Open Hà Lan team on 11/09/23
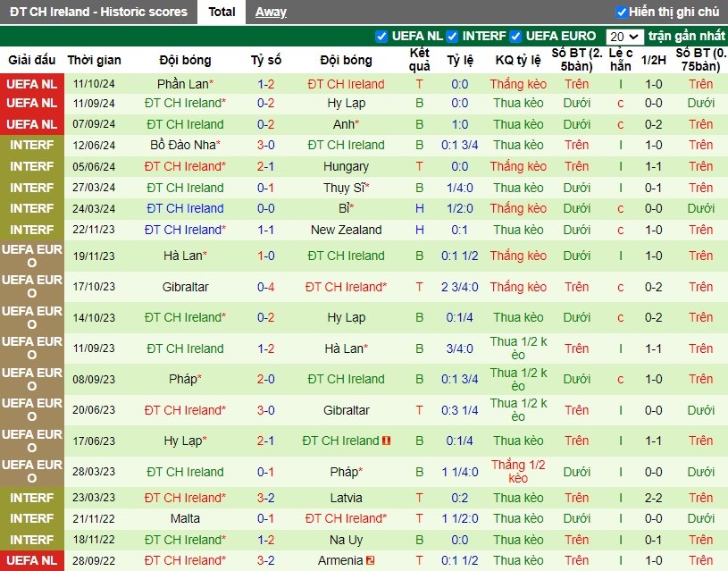Viewport: 728px width, 571px height. tap(347, 348)
